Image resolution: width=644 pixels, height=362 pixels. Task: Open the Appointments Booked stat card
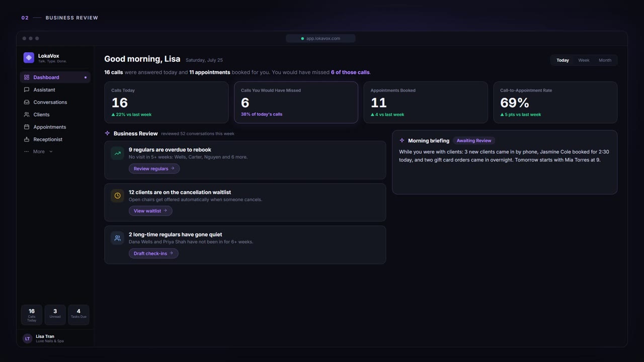point(426,103)
